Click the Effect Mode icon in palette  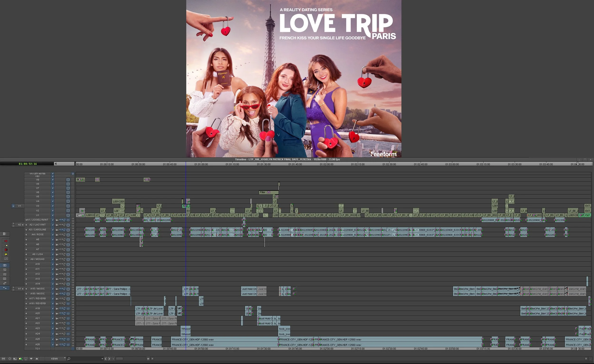(x=5, y=270)
